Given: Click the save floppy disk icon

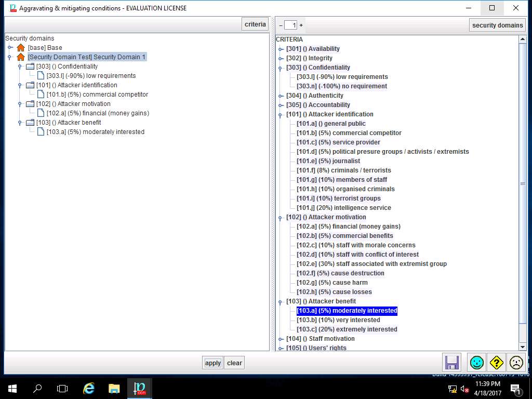Looking at the screenshot, I should click(451, 363).
